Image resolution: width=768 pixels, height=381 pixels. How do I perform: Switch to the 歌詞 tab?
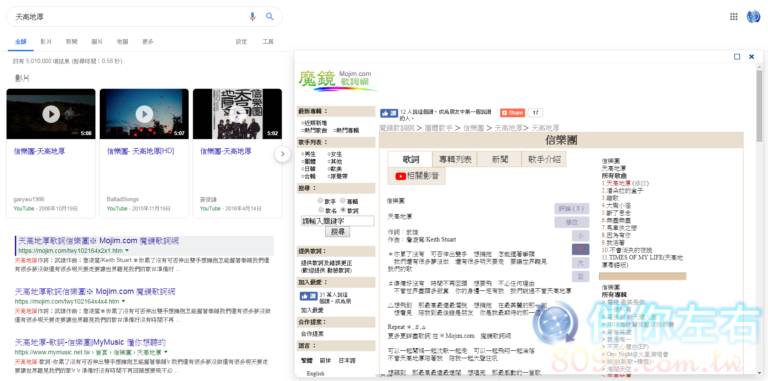[x=410, y=159]
